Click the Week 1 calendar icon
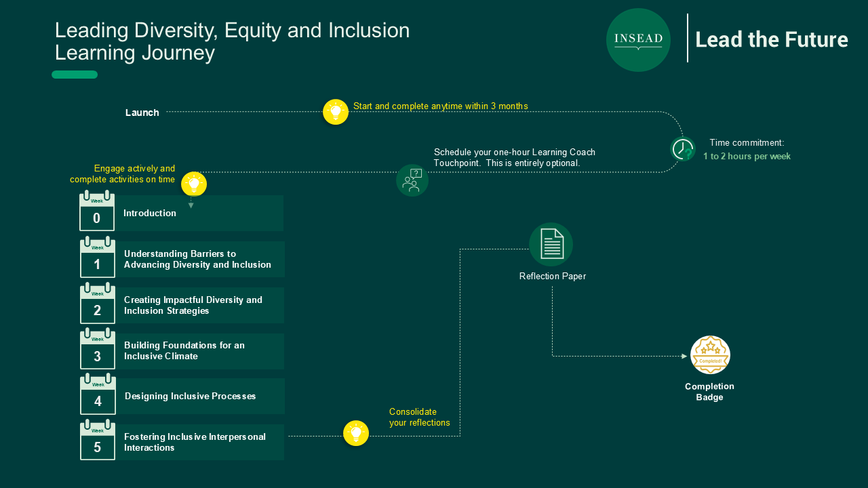868x488 pixels. click(98, 258)
